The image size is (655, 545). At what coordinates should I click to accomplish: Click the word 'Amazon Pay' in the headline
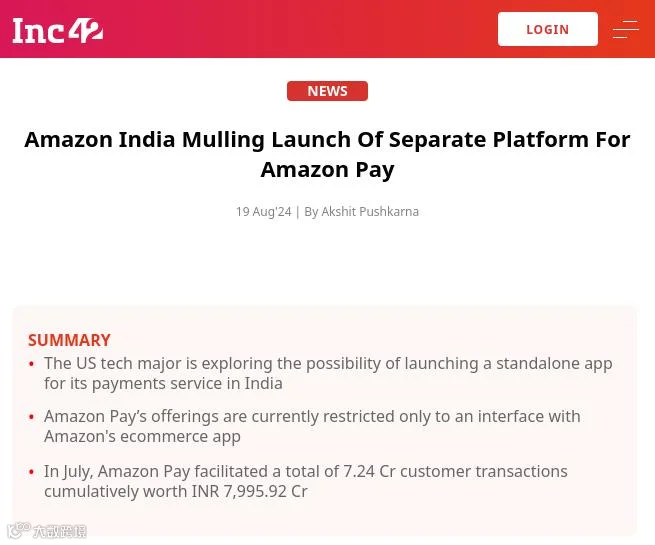tap(327, 170)
